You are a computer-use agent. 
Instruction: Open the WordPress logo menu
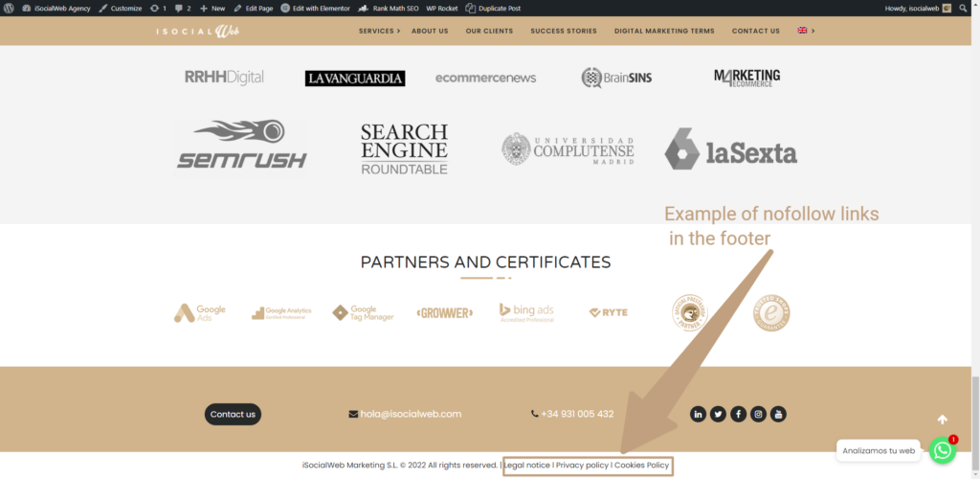(8, 8)
